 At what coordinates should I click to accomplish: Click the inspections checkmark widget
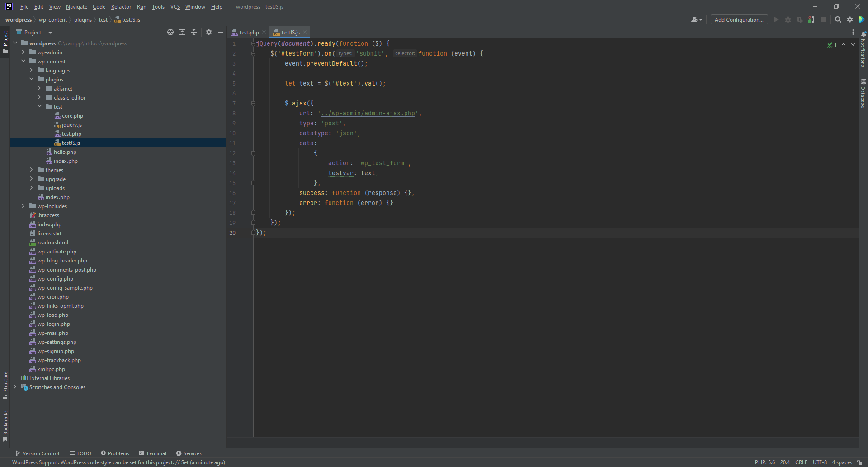pos(832,44)
